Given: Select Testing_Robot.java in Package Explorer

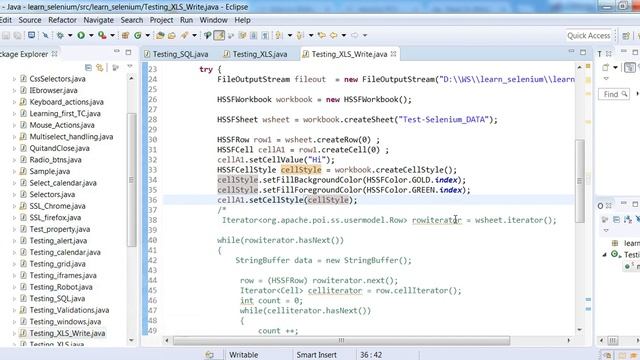Looking at the screenshot, I should [x=61, y=287].
